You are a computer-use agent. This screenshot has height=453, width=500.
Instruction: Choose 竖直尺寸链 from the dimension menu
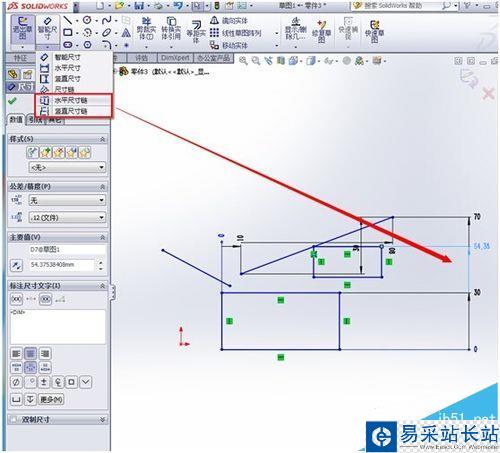pos(71,111)
